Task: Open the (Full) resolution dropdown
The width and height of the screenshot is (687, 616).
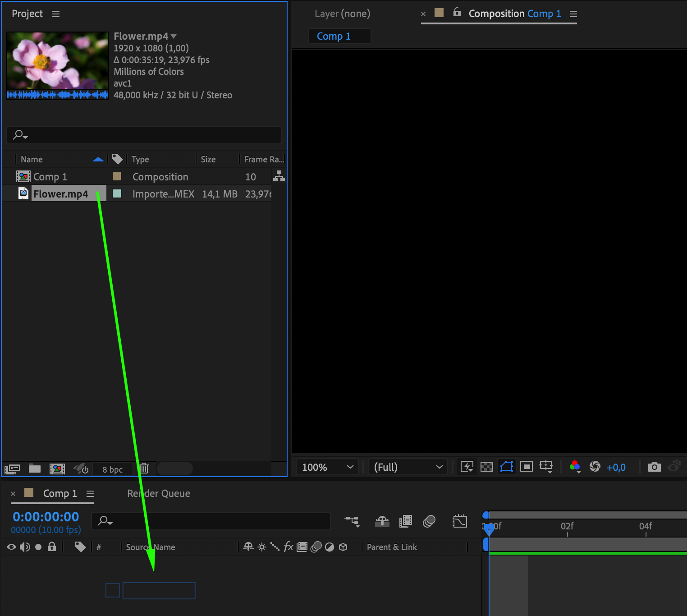Action: point(408,467)
